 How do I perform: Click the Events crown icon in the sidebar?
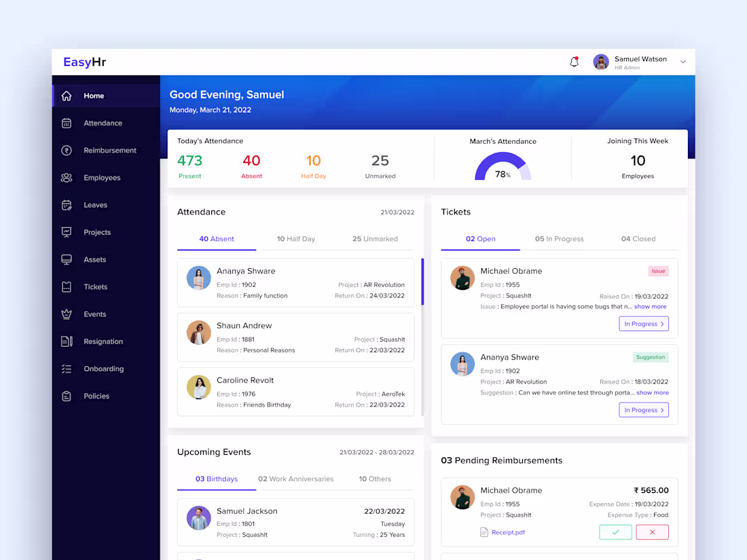67,314
